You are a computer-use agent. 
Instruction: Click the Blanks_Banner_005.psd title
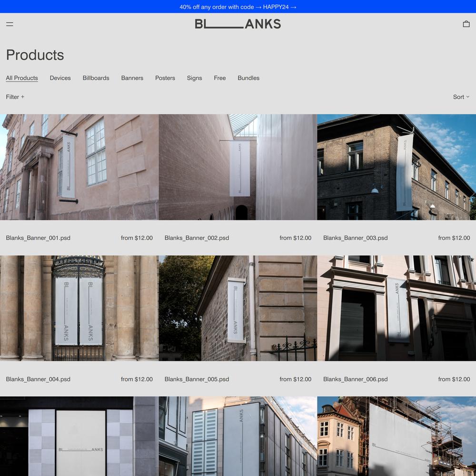197,379
